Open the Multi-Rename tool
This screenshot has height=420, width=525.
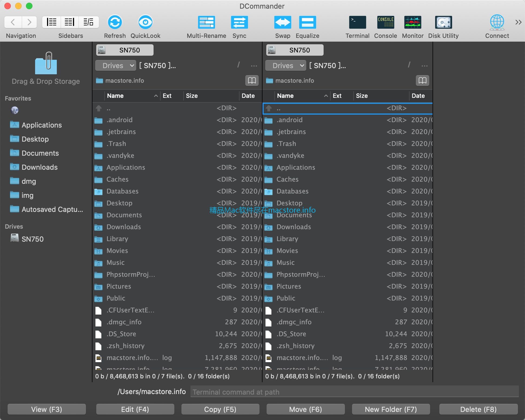click(x=207, y=22)
